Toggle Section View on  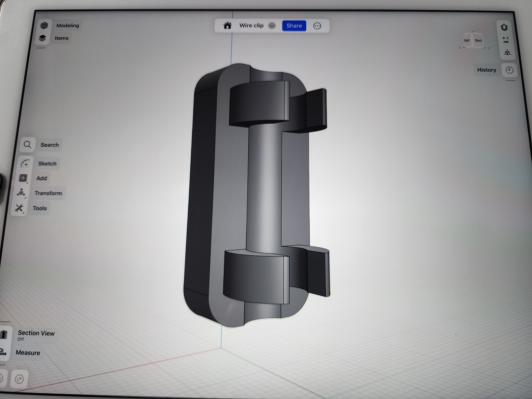click(4, 335)
